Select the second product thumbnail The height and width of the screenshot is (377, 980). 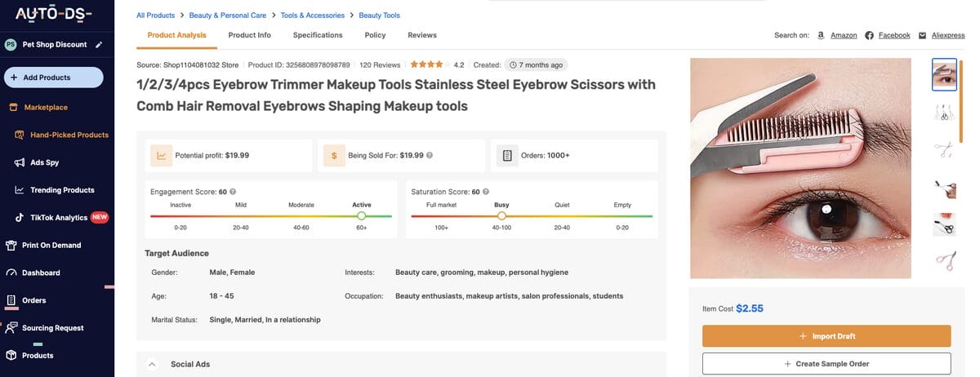(x=944, y=113)
